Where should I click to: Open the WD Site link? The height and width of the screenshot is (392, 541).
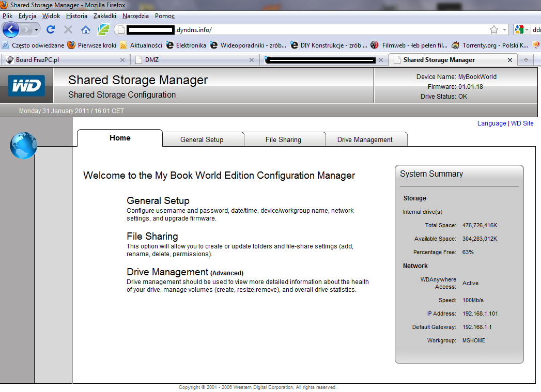pos(522,123)
